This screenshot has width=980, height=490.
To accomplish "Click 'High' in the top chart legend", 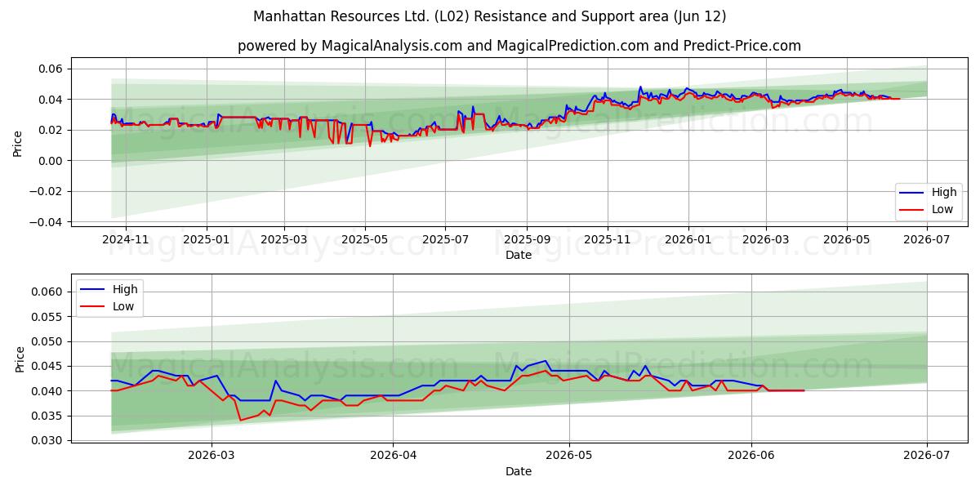I will coord(944,193).
